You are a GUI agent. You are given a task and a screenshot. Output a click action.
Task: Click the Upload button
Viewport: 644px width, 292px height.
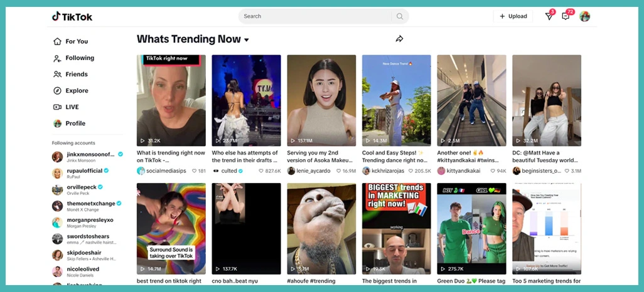513,16
